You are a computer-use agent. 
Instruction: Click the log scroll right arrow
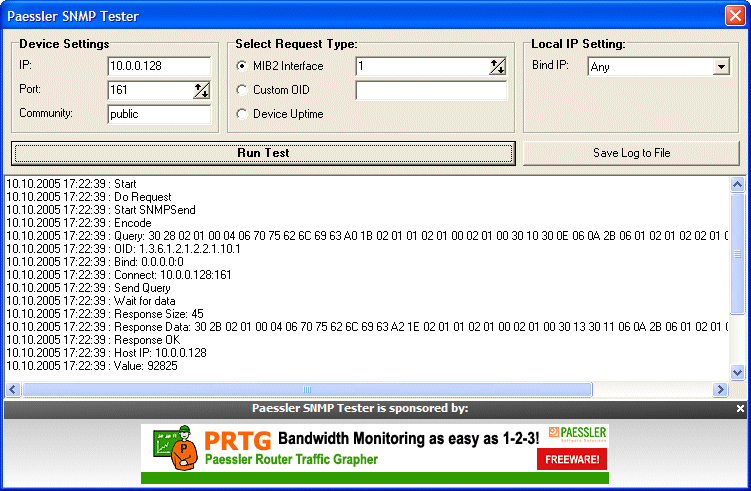tap(720, 389)
